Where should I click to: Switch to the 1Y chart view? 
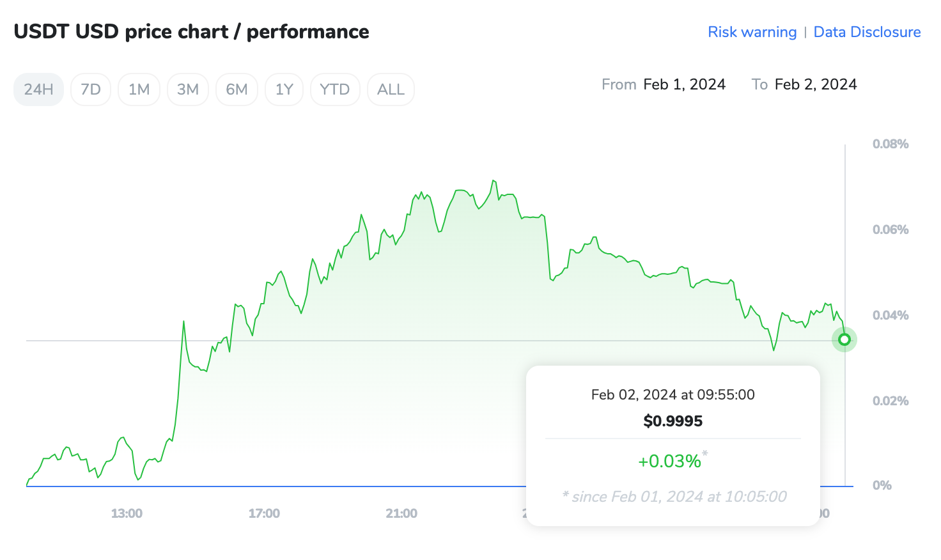click(x=284, y=89)
